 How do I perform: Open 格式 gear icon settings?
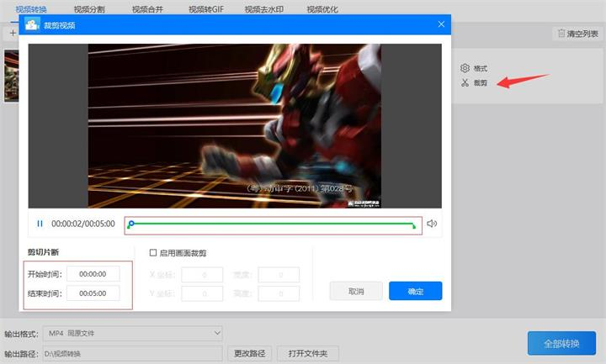(x=465, y=68)
